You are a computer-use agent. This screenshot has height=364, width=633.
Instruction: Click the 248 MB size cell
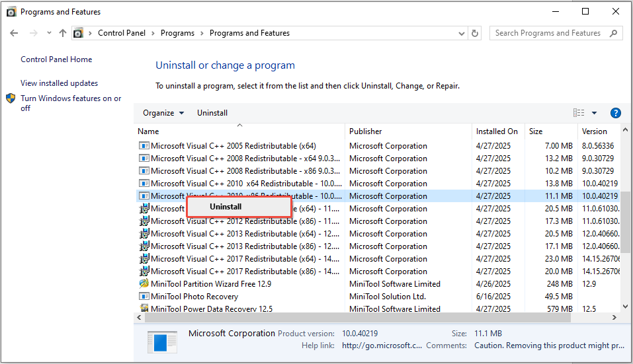560,284
